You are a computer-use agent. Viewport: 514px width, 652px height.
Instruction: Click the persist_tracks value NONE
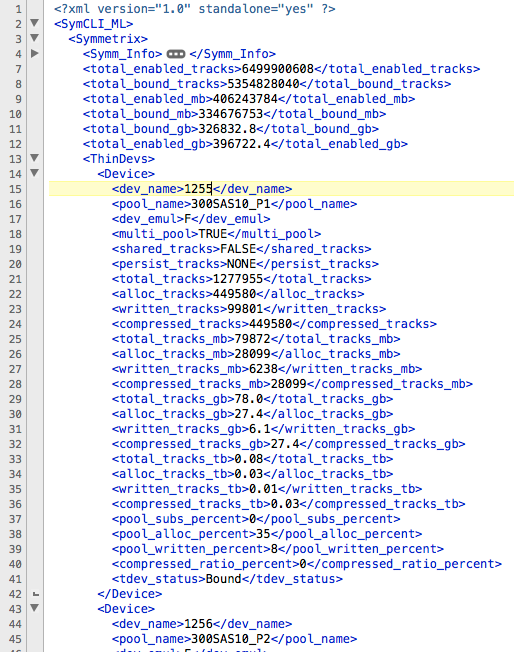coord(241,264)
